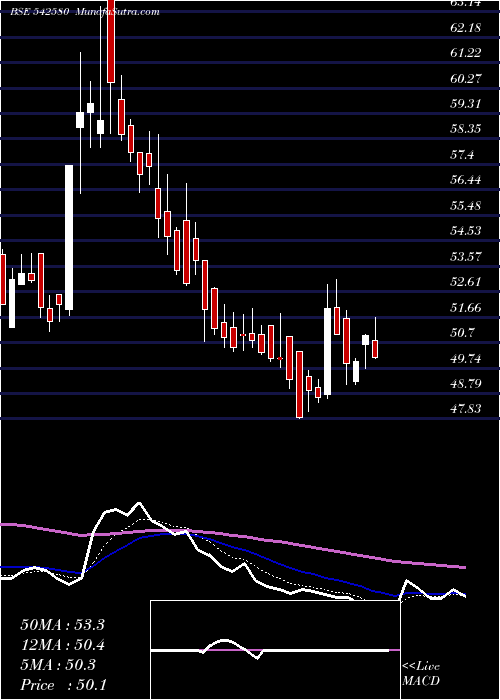Click the 59.31 price axis label

tap(466, 104)
